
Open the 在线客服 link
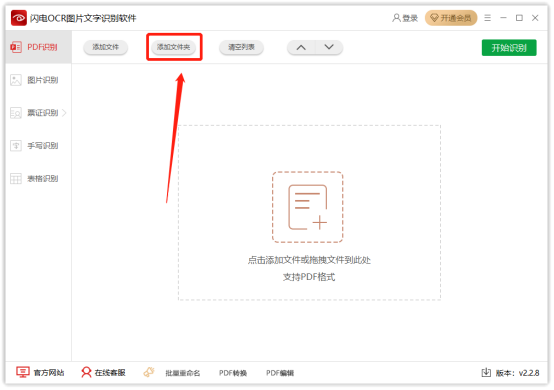(110, 373)
